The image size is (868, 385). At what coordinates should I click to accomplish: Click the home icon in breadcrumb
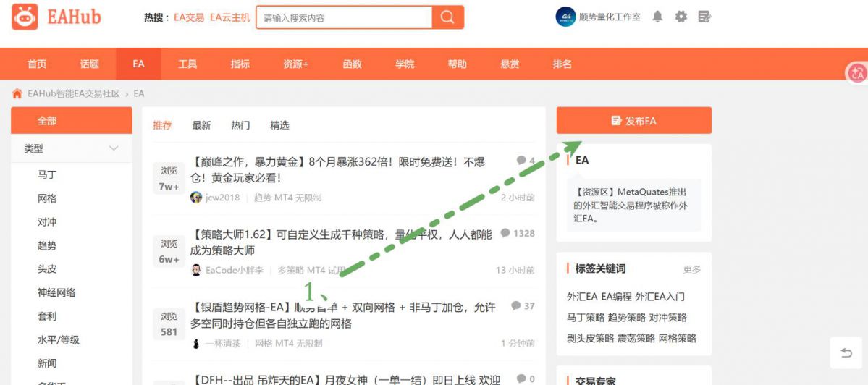pos(17,93)
